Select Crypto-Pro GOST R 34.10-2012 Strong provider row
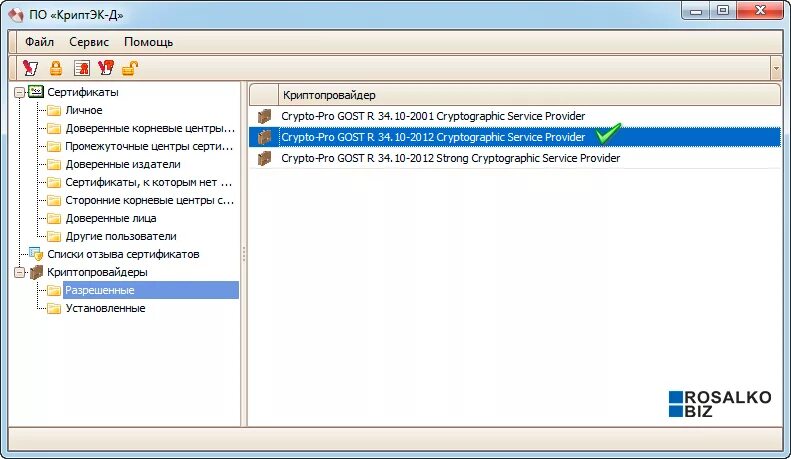Image resolution: width=791 pixels, height=459 pixels. (515, 158)
